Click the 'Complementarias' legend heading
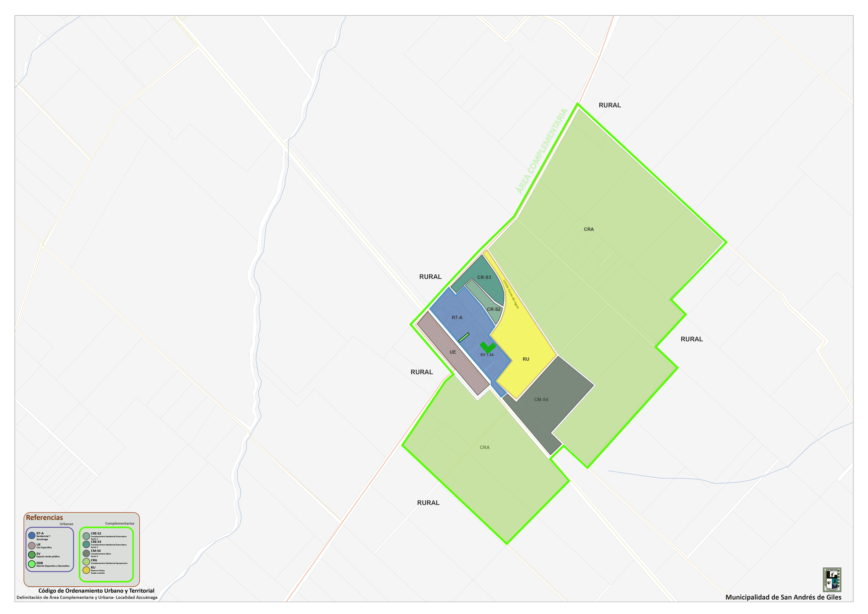 click(x=120, y=524)
